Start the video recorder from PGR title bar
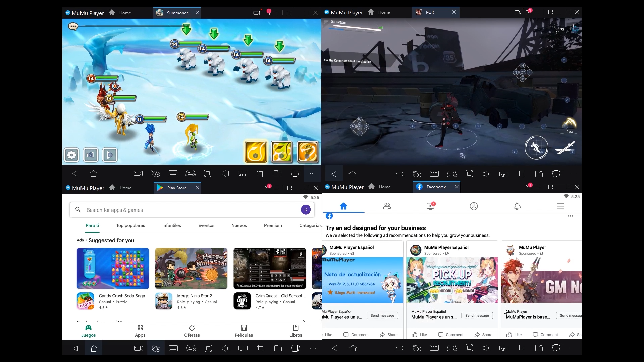This screenshot has width=644, height=362. (518, 12)
